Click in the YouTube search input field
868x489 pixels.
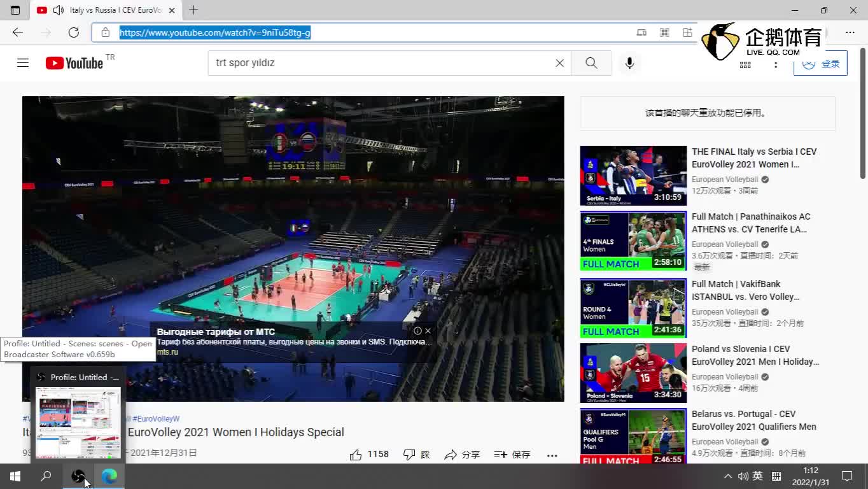(x=382, y=63)
